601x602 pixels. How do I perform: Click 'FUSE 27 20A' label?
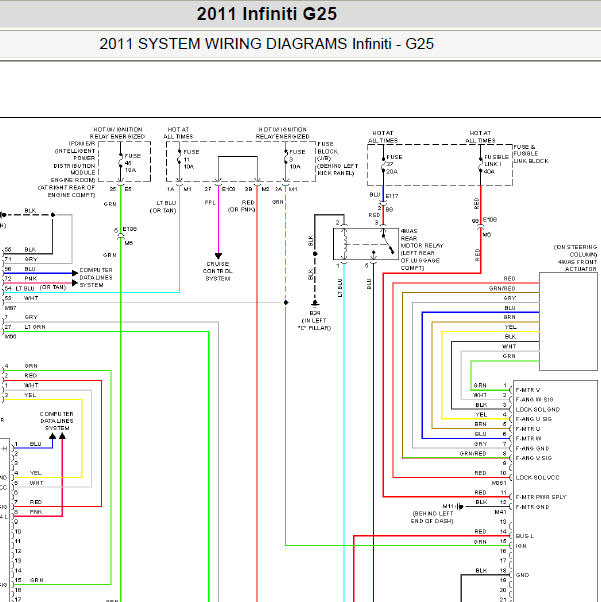tap(394, 164)
